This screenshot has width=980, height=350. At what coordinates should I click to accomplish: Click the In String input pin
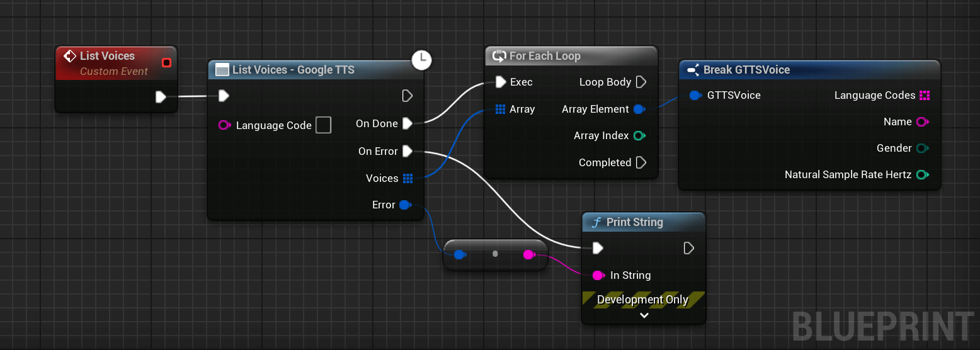598,275
